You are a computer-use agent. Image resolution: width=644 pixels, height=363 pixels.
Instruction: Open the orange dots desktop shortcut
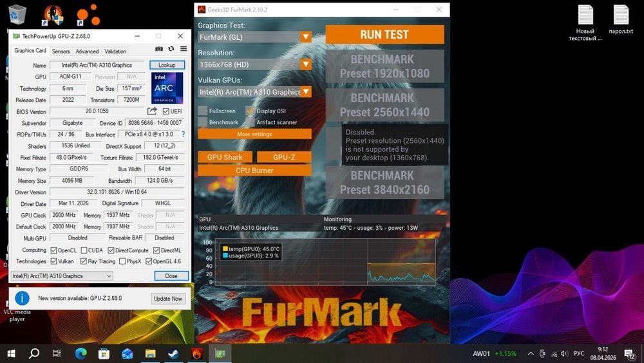tap(88, 15)
